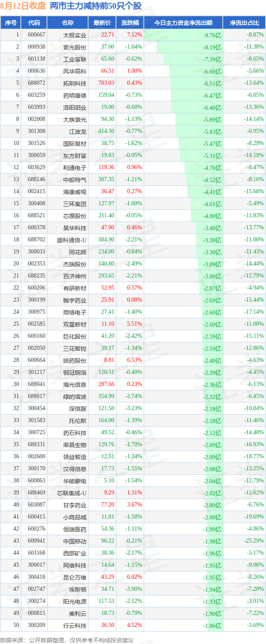Click the 净流出占比 column header
Image resolution: width=266 pixels, height=644 pixels.
point(244,23)
